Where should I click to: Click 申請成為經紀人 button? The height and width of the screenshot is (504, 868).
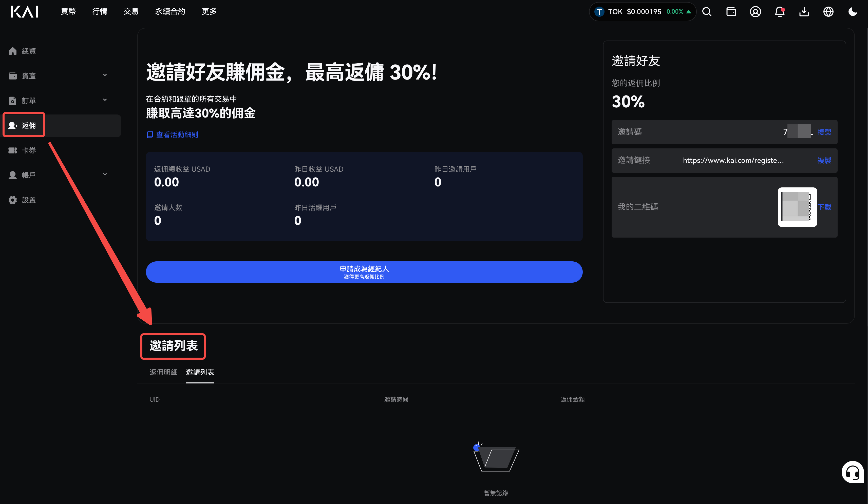(x=364, y=272)
